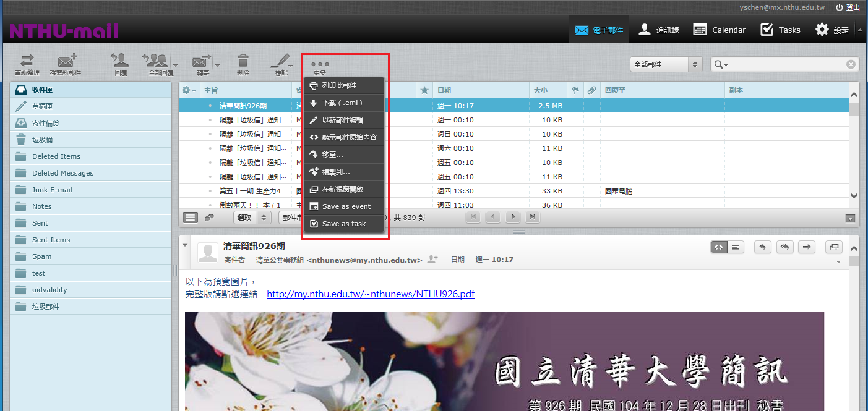Choose "Save as event" from the menu

tap(346, 206)
